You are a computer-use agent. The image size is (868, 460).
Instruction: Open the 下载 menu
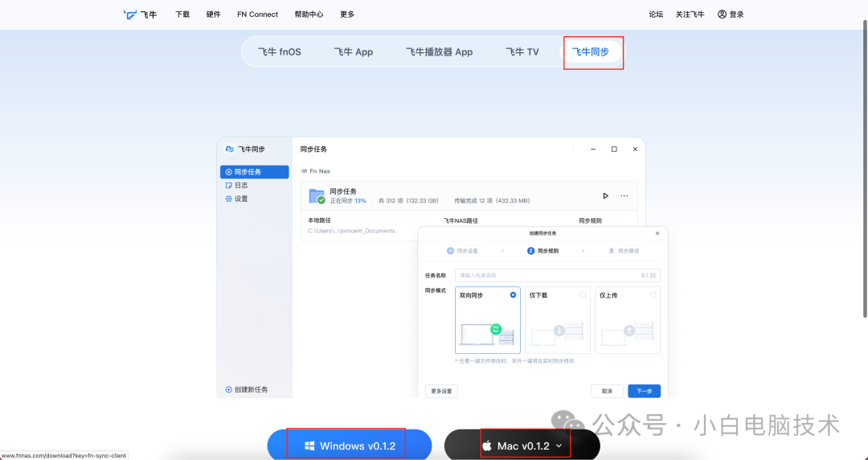point(182,14)
